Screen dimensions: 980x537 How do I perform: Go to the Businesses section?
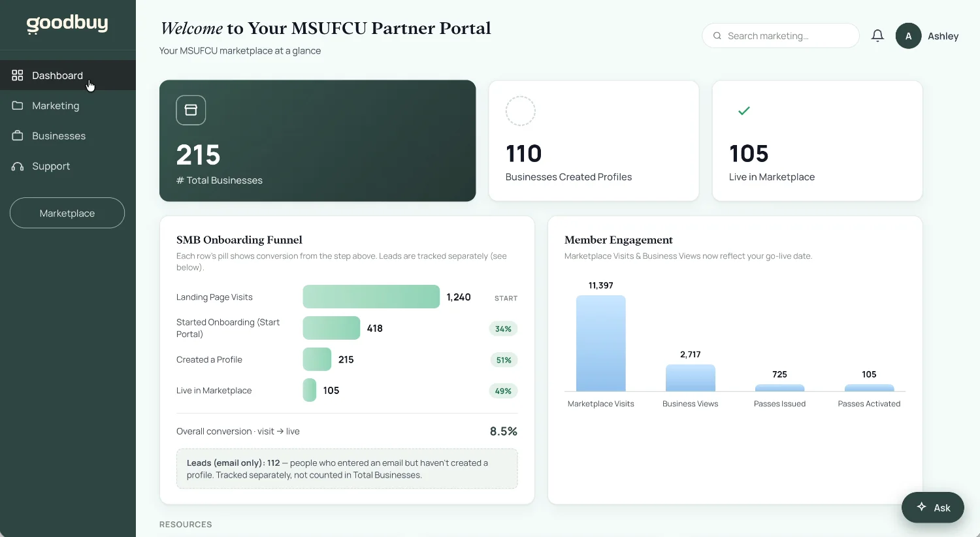point(68,136)
